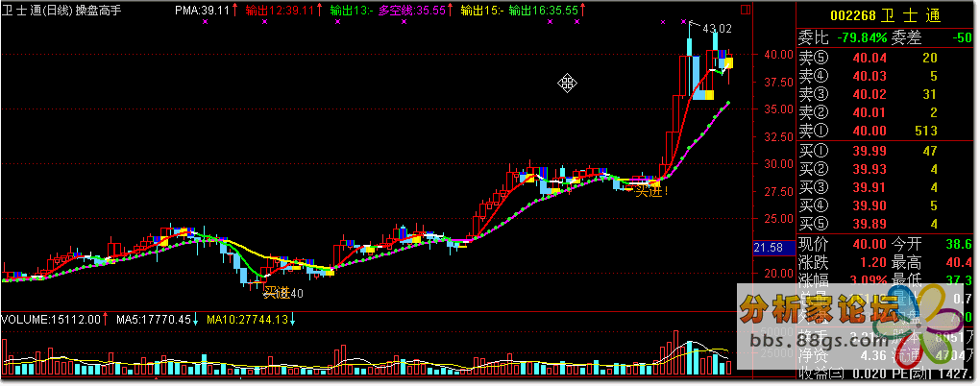
Task: Select the 买② row price 39.93
Action: pyautogui.click(x=870, y=169)
